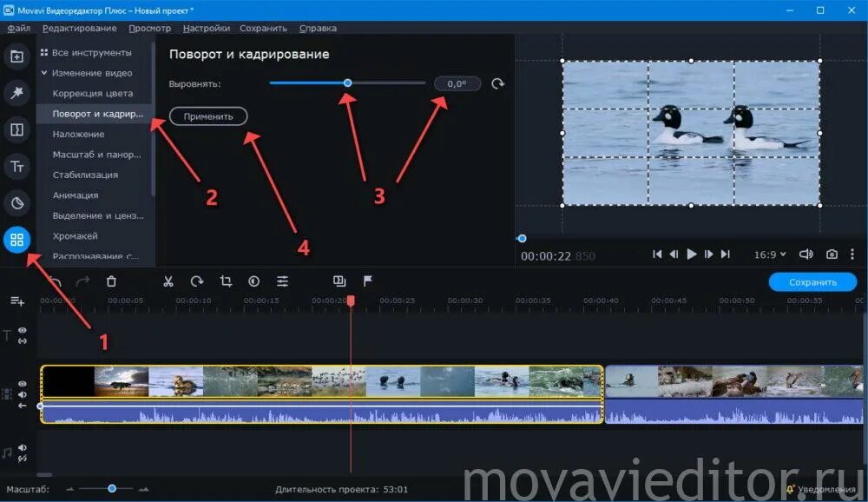Open the Stickers clock-shaped sidebar icon

[x=16, y=203]
